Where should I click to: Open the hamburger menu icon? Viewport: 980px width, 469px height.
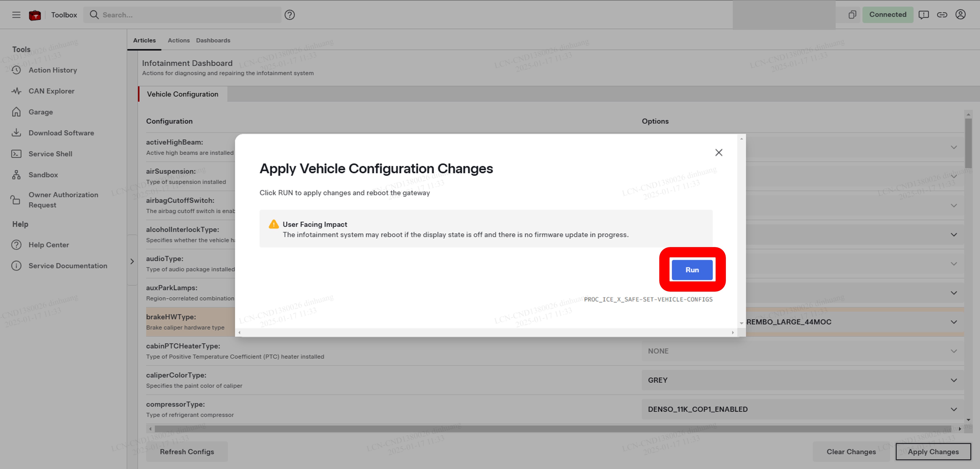click(16, 15)
